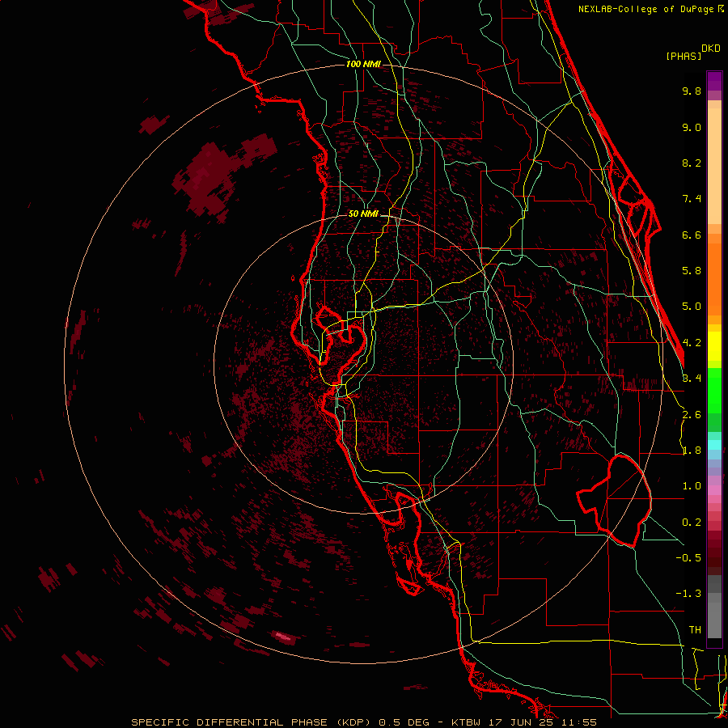Screen dimensions: 728x728
Task: Click the [PHAS] units label above color bar
Action: (x=684, y=57)
